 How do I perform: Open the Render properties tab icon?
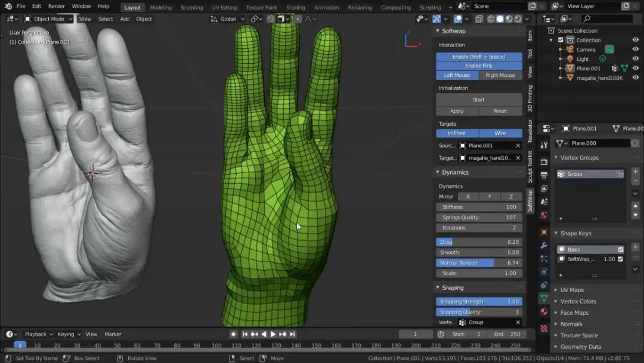(544, 162)
